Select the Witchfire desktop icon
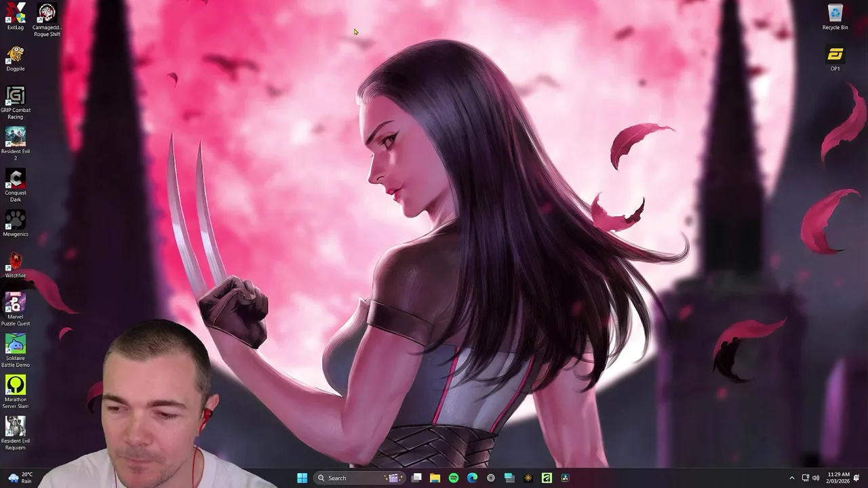Viewport: 868px width, 488px height. (15, 265)
